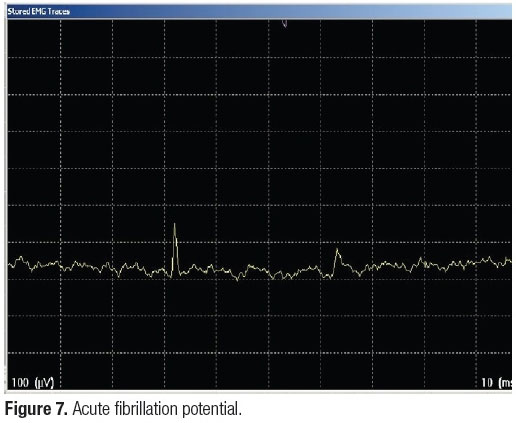
Task: Select the 10 ms time scale label
Action: 496,383
